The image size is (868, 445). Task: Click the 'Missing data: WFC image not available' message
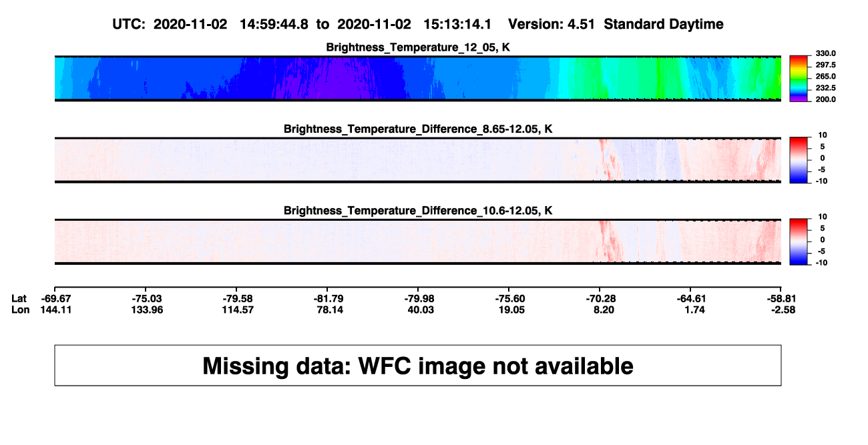[x=418, y=366]
